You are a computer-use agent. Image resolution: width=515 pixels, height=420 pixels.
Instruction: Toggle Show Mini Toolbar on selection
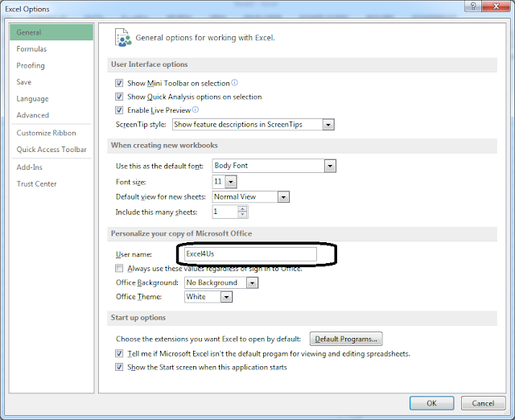[119, 83]
